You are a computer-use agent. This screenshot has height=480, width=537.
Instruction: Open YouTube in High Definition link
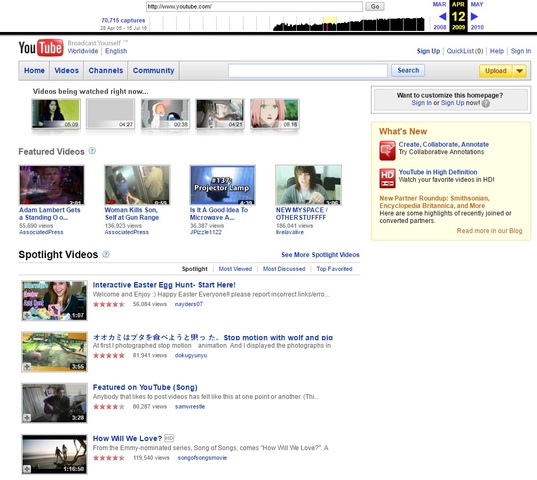point(438,172)
